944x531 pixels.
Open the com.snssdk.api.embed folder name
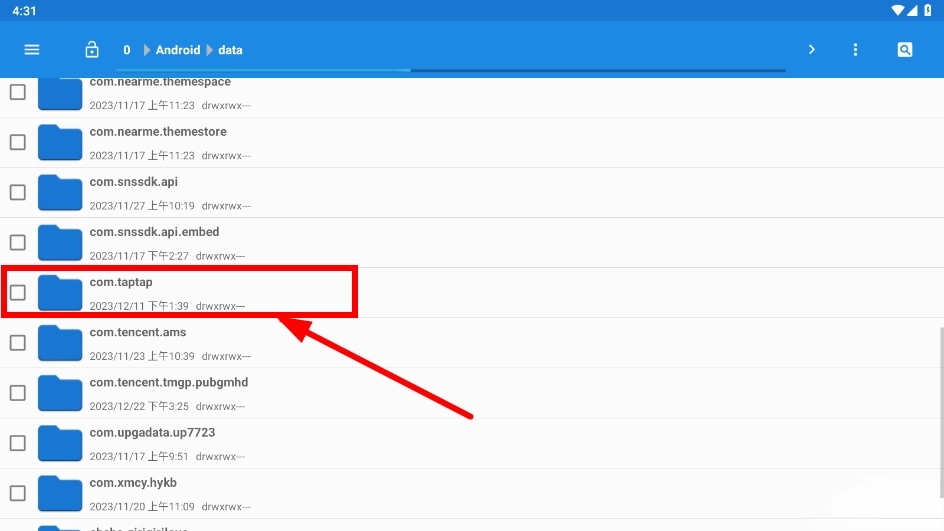154,232
